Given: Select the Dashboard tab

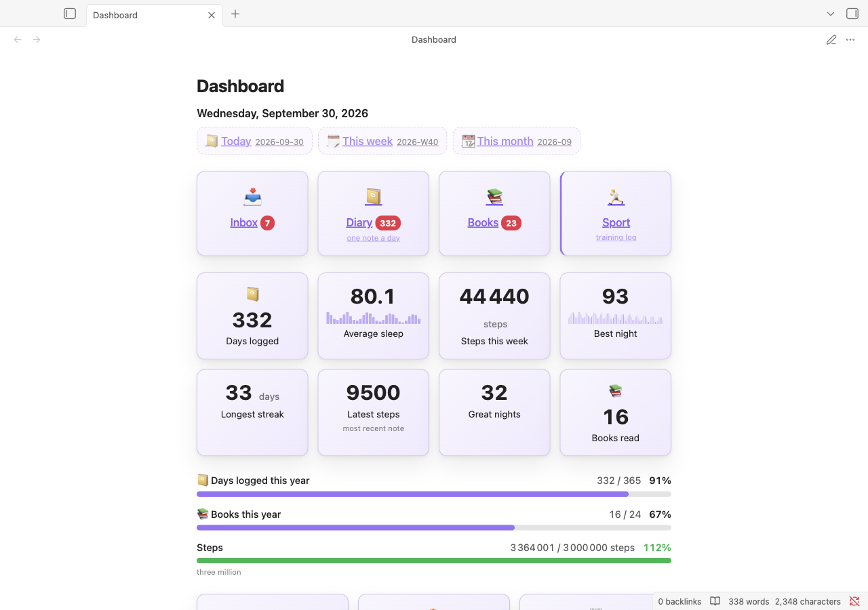Looking at the screenshot, I should pyautogui.click(x=154, y=15).
